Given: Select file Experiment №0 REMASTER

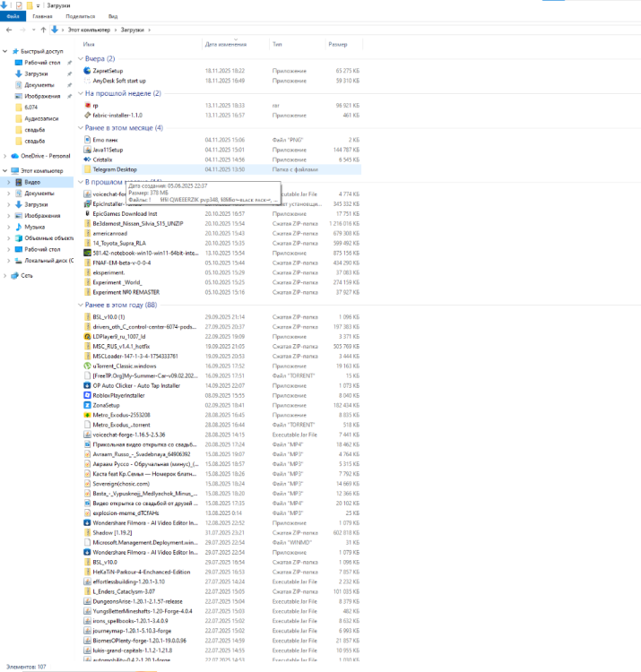Looking at the screenshot, I should point(126,292).
